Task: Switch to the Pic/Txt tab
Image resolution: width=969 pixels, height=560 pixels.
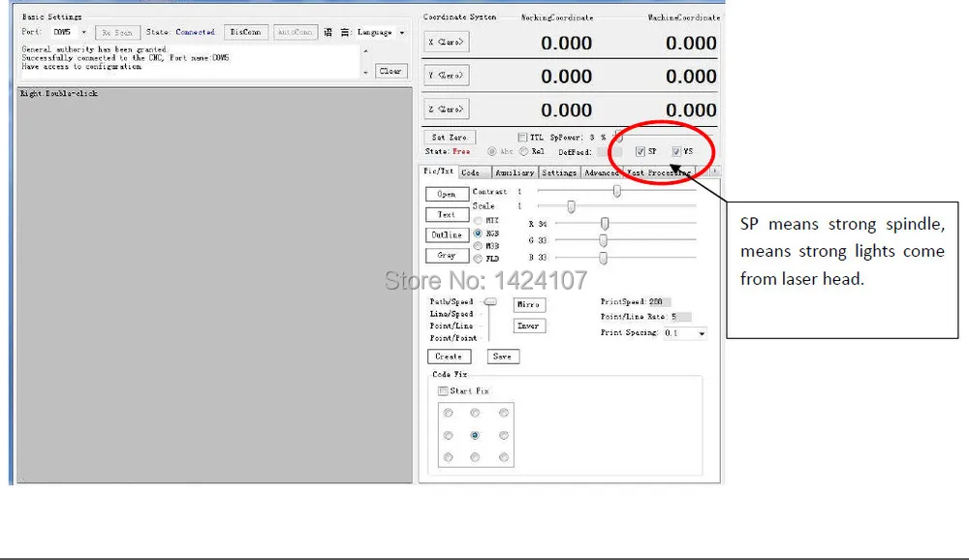Action: pyautogui.click(x=438, y=171)
